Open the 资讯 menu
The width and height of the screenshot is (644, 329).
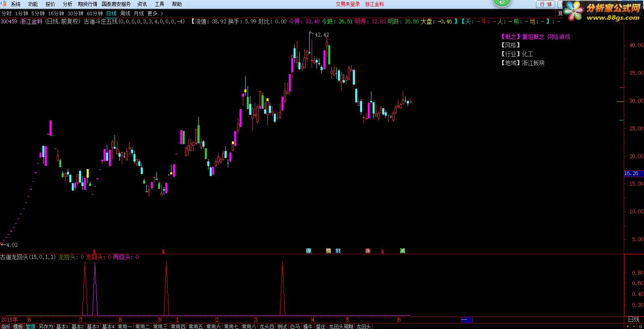coord(142,4)
